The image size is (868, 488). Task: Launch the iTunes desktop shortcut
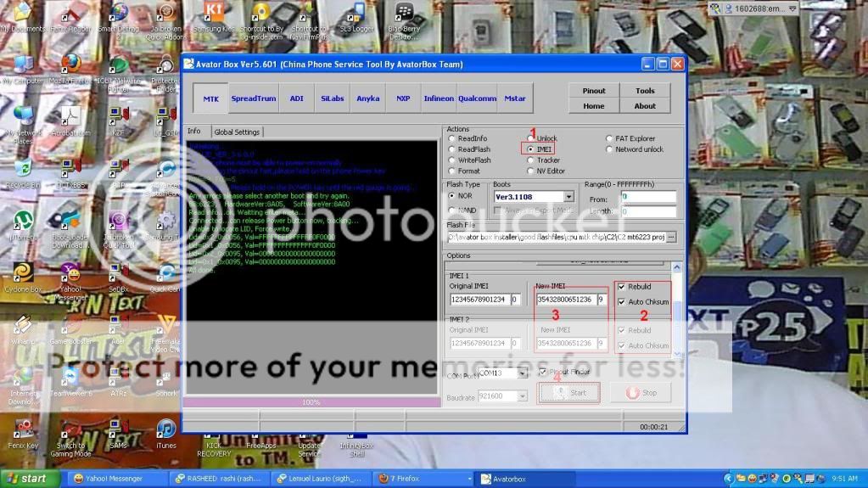(x=165, y=429)
